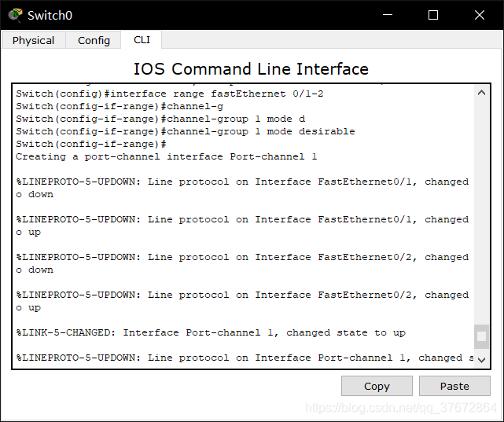This screenshot has height=422, width=504.
Task: Switch to the Physical tab
Action: (x=34, y=40)
